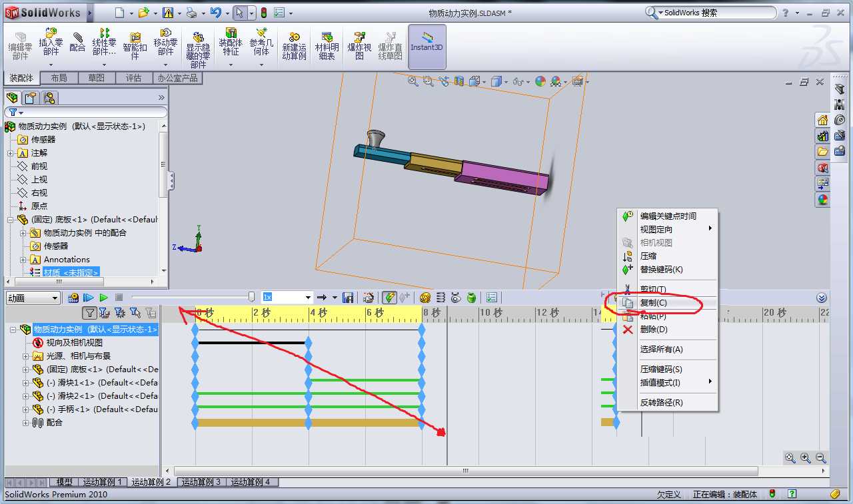Choose 复制(C) from the context menu

tap(668, 303)
